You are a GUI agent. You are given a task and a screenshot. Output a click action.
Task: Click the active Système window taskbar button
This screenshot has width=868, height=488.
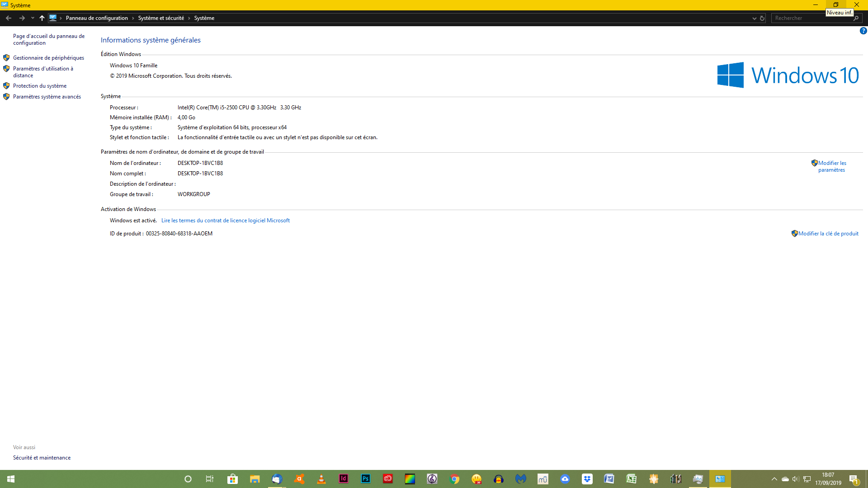(720, 479)
